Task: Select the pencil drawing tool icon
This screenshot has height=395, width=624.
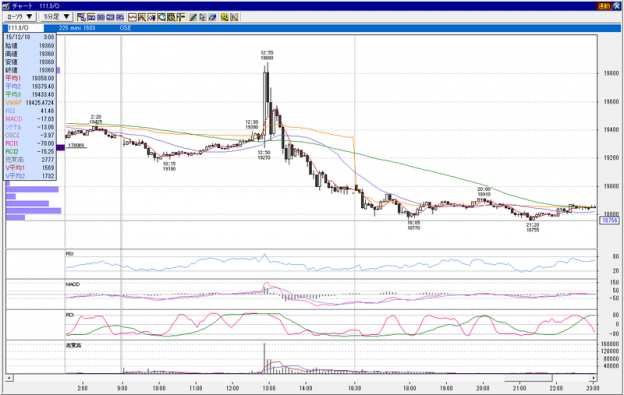Action: 193,17
